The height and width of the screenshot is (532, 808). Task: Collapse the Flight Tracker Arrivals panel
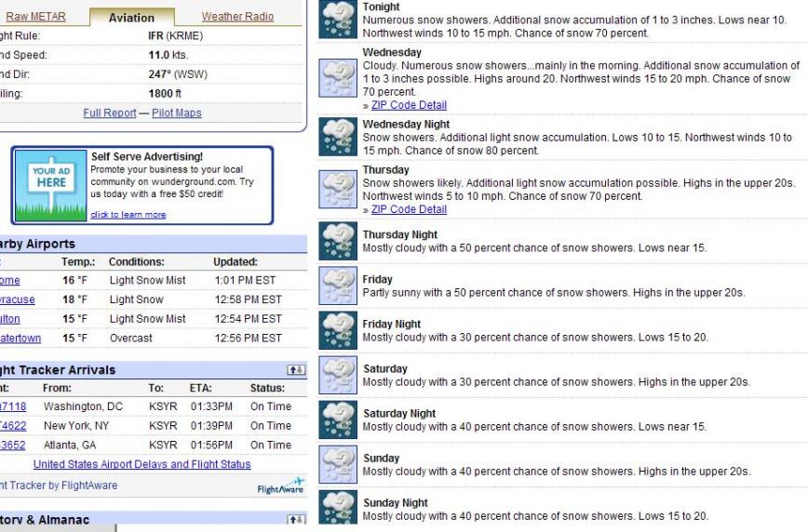[x=296, y=370]
